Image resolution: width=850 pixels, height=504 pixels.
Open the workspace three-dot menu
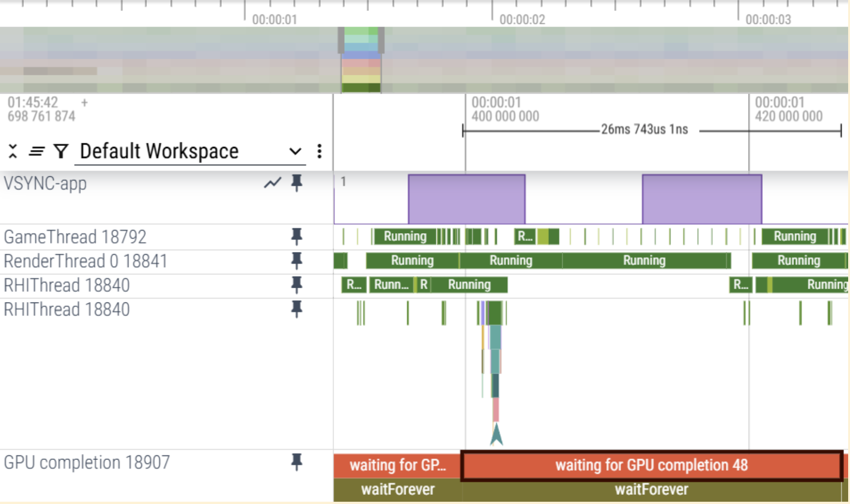click(x=319, y=151)
